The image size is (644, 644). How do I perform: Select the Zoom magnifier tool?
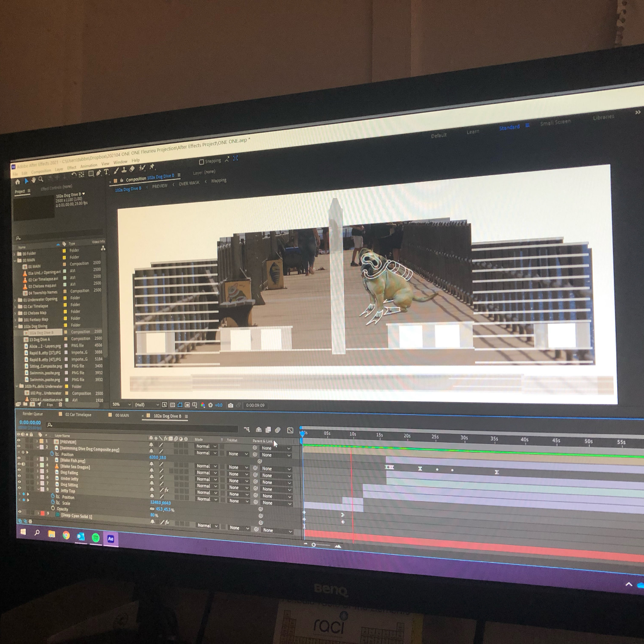41,179
